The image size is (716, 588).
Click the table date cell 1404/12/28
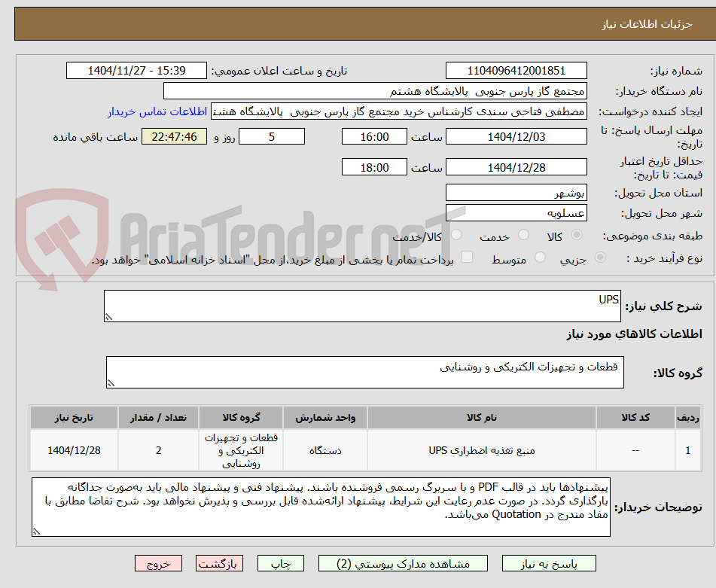(74, 450)
